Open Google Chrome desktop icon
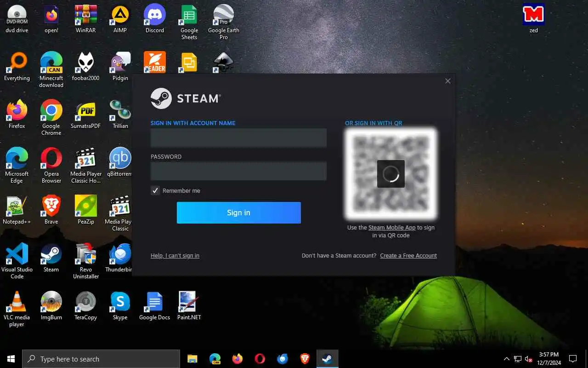Image resolution: width=588 pixels, height=368 pixels. (51, 118)
